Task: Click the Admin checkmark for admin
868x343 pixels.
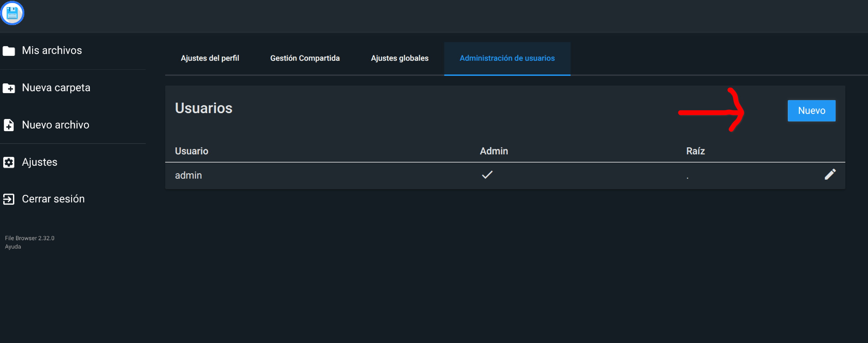Action: (487, 175)
